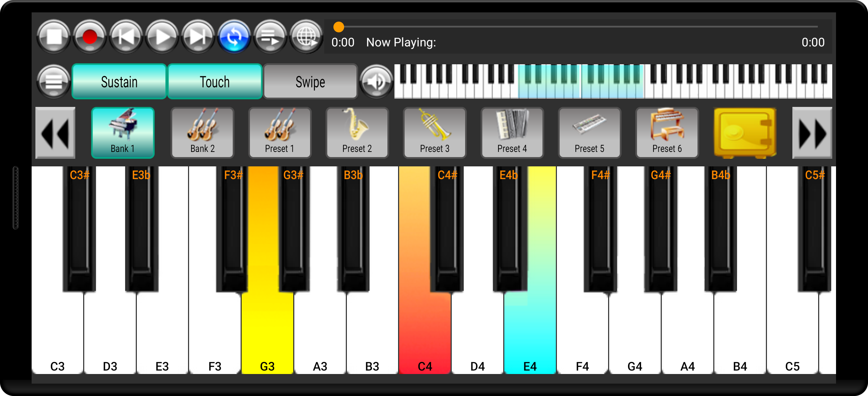Choose Preset 6 organ

coord(667,133)
